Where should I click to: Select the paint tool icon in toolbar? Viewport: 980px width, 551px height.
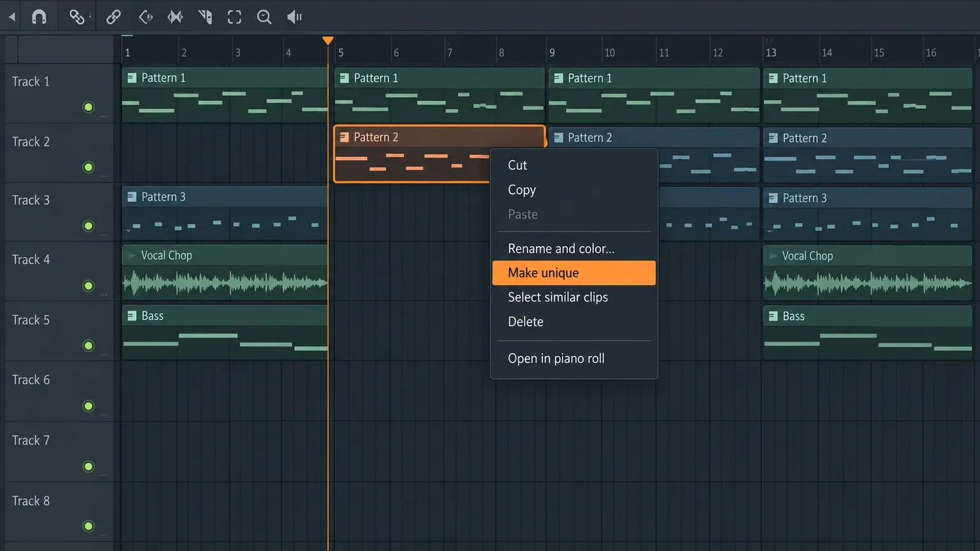[x=145, y=17]
